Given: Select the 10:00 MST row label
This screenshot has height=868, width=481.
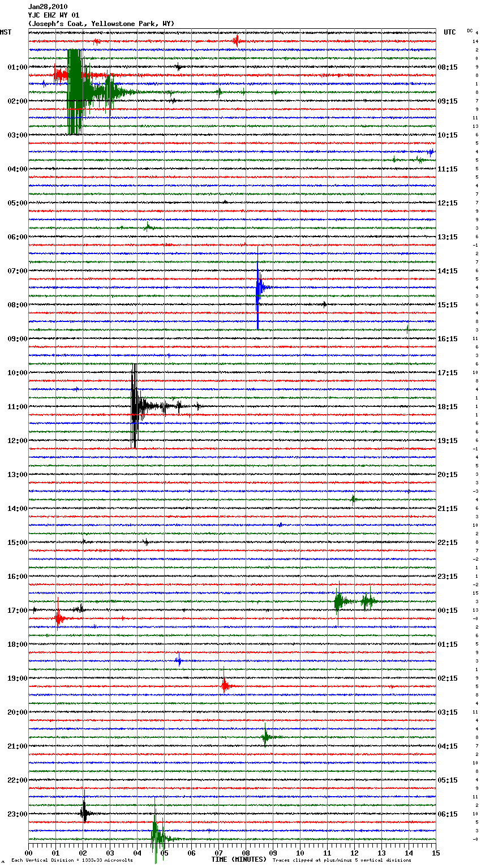Looking at the screenshot, I should point(18,373).
